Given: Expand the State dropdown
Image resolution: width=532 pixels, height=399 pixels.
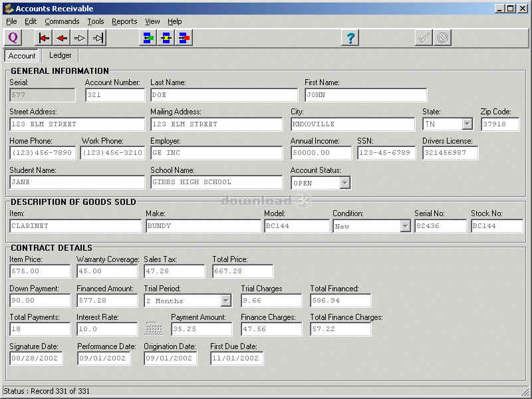Looking at the screenshot, I should [467, 124].
